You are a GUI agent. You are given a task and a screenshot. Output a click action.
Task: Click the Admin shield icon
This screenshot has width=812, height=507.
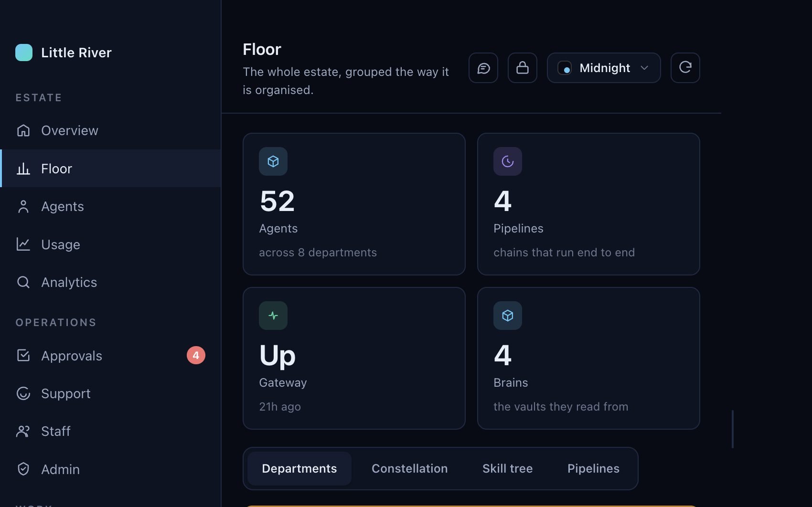[23, 469]
